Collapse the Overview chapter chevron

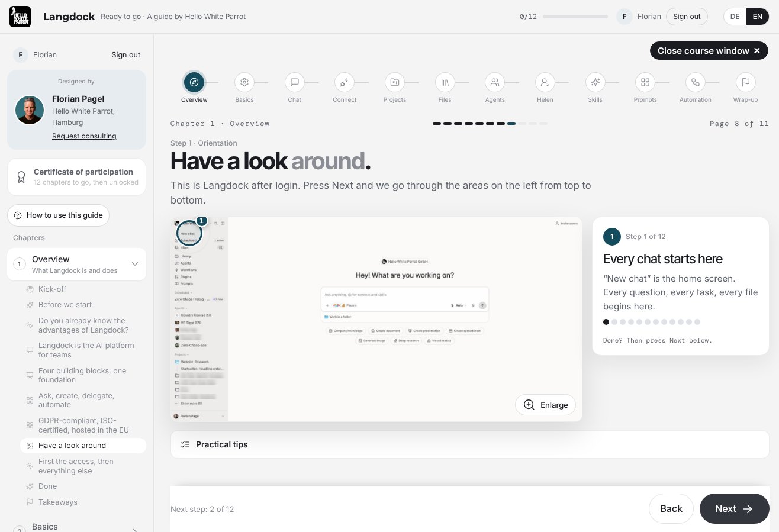[135, 264]
